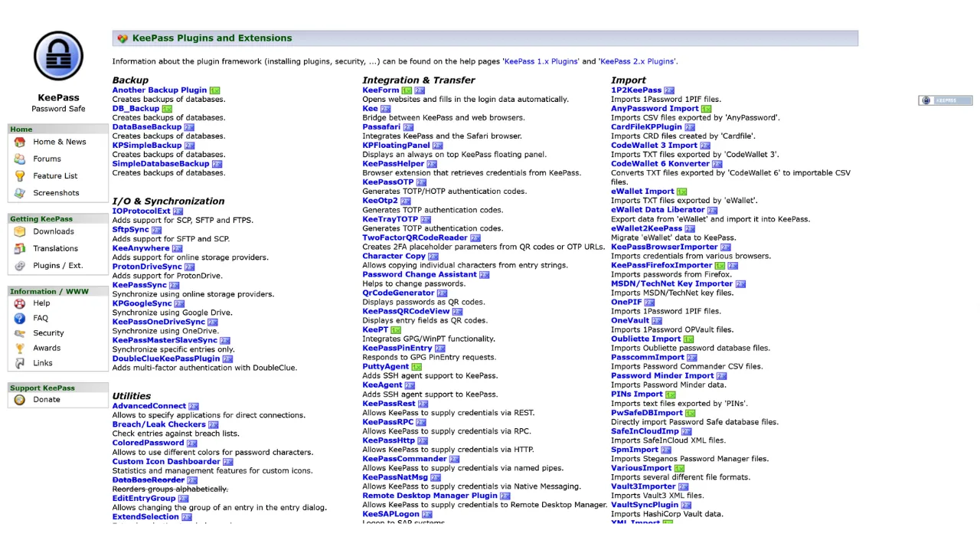Image resolution: width=980 pixels, height=547 pixels.
Task: Open the 'KeePass 1.x Plugins' help link
Action: pyautogui.click(x=541, y=61)
